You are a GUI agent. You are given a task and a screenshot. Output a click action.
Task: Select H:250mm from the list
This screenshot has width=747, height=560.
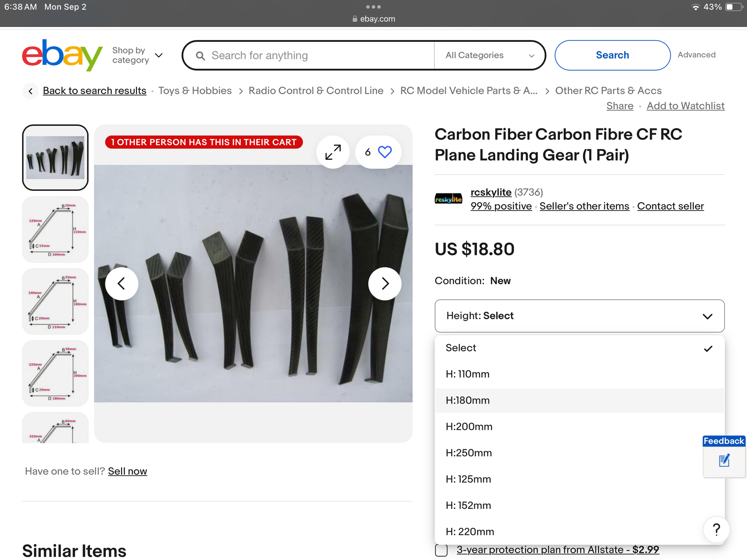469,453
